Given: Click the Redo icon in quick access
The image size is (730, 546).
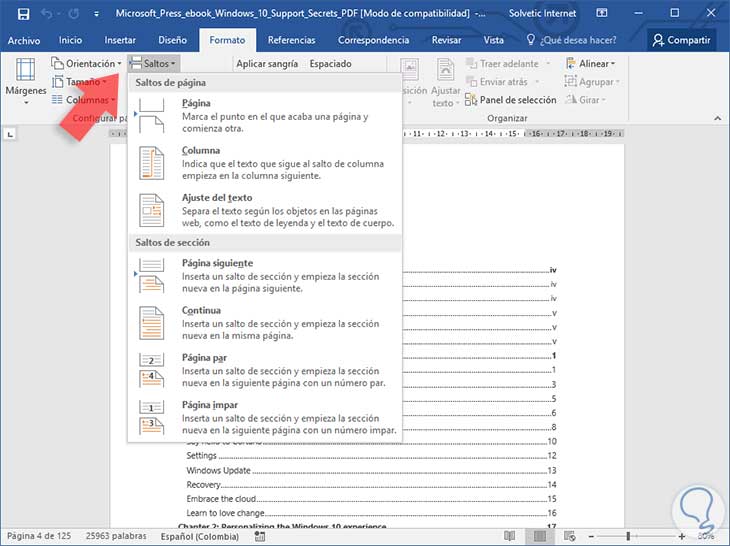Looking at the screenshot, I should point(74,14).
